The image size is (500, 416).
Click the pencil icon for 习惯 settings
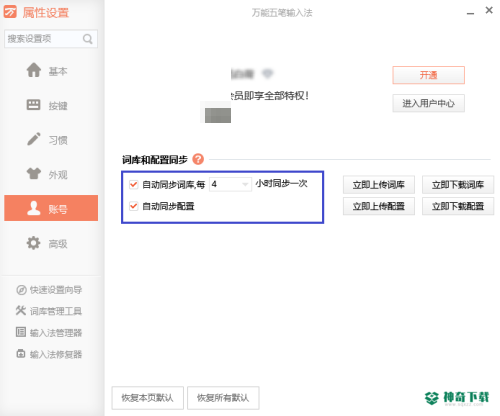(34, 139)
